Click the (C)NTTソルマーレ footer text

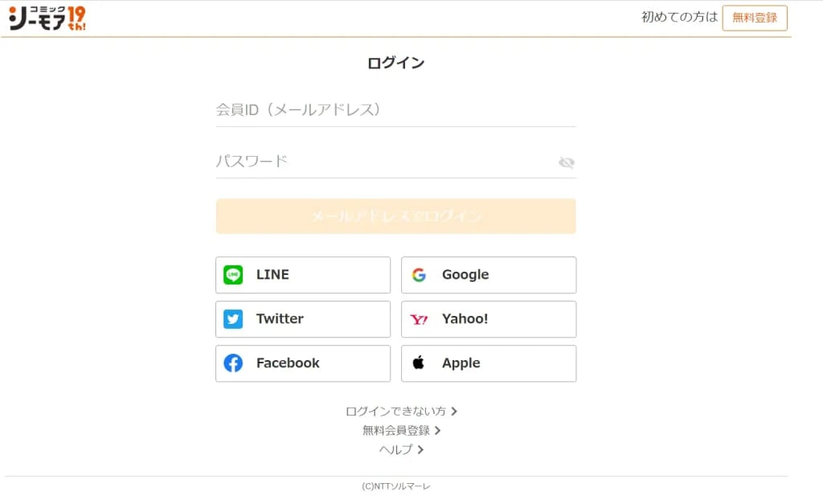coord(395,486)
